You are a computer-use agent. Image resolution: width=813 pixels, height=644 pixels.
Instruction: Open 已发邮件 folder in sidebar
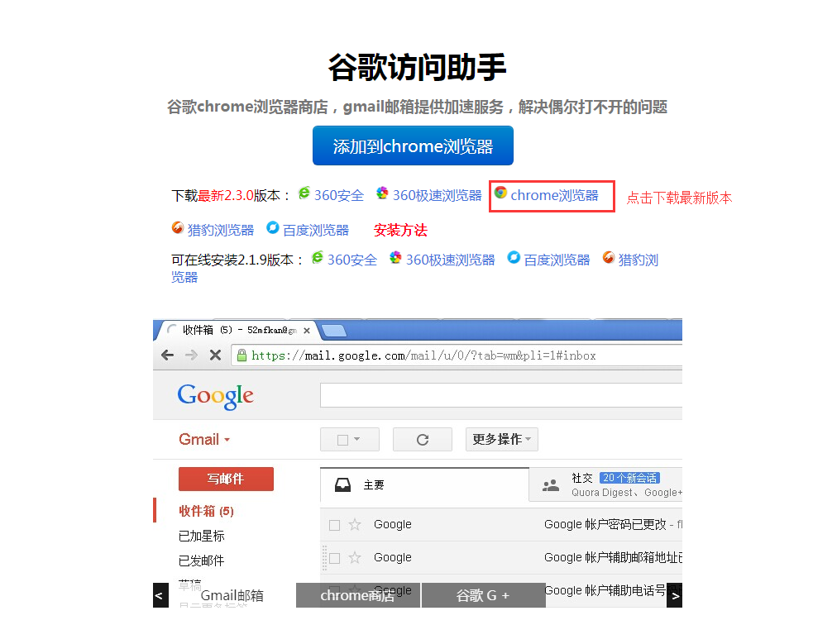201,561
